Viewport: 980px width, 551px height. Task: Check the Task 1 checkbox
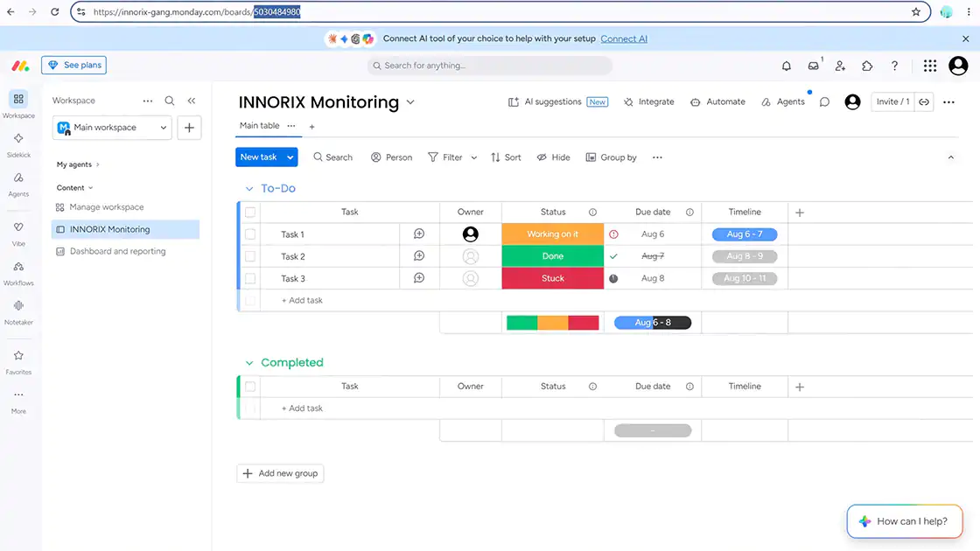click(250, 234)
